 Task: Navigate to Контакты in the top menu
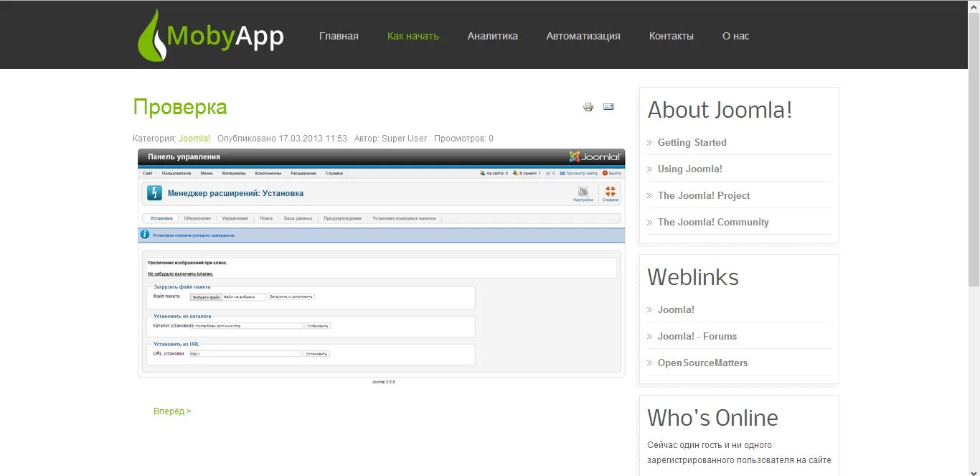click(672, 36)
